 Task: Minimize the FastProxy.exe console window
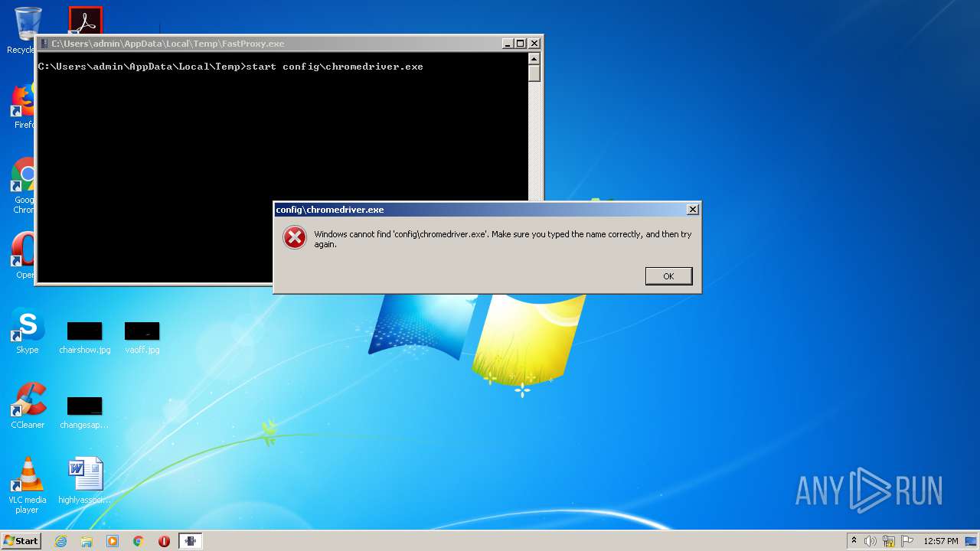click(508, 44)
